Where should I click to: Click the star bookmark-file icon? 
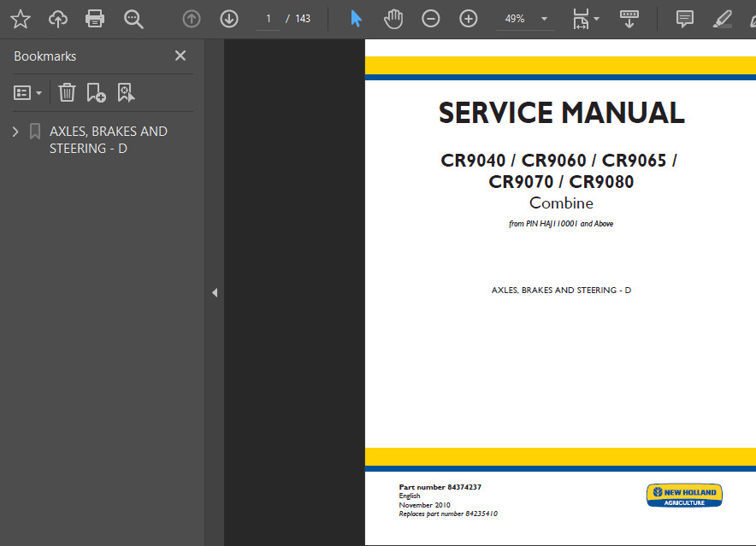tap(21, 20)
